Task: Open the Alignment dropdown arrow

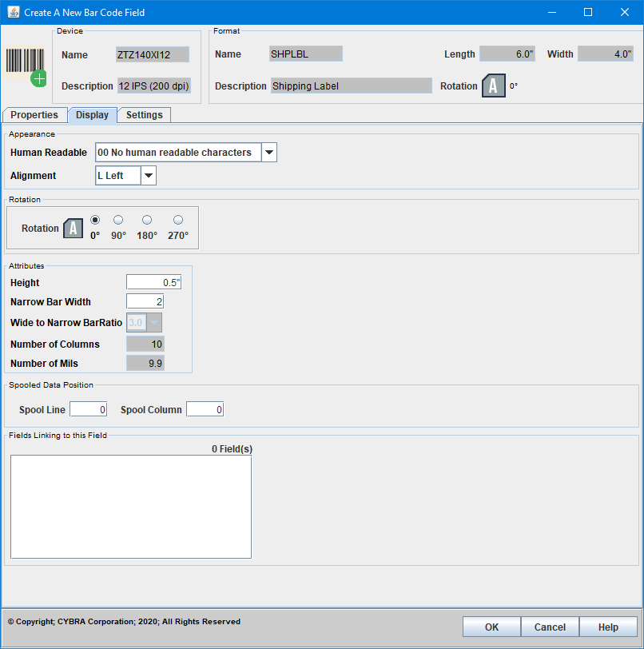Action: [148, 176]
